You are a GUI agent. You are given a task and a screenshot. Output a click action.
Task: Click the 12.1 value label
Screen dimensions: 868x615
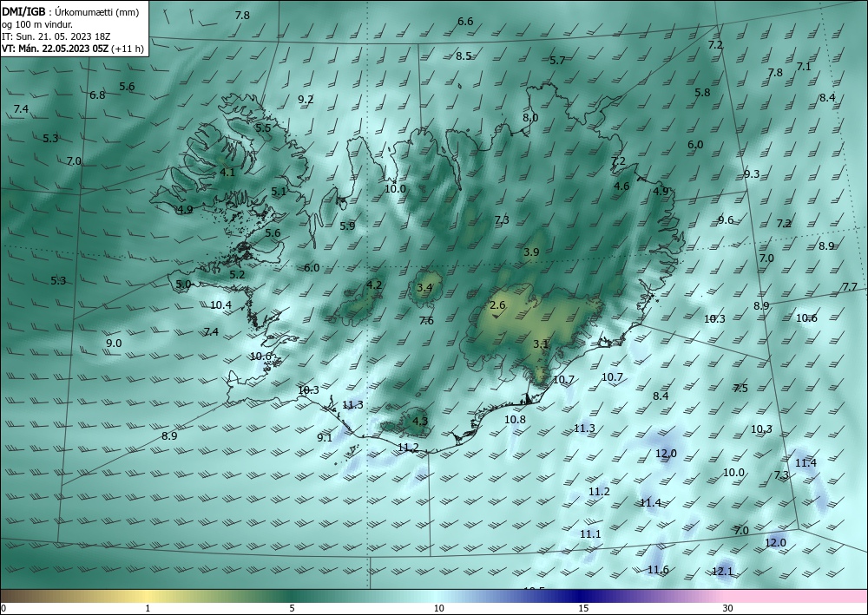722,572
